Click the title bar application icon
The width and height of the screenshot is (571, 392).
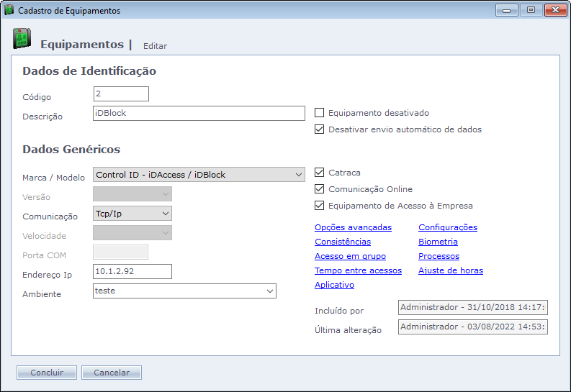coord(9,11)
